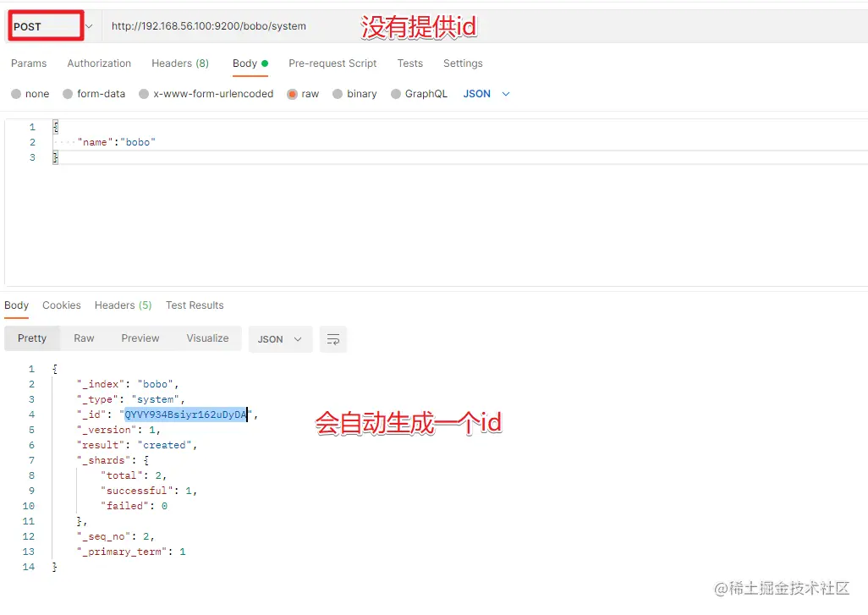The height and width of the screenshot is (615, 868).
Task: Open the request Headers (8) tab
Action: click(180, 63)
